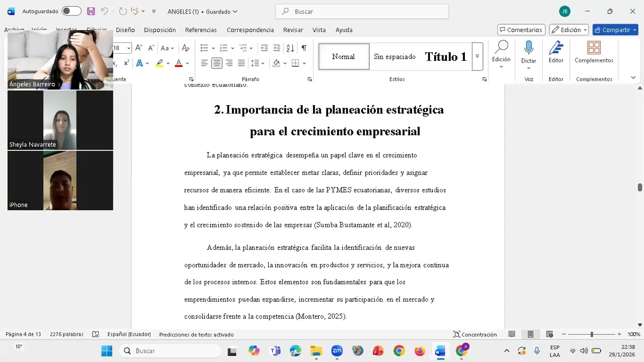Click the multilevel list icon
The width and height of the screenshot is (644, 362).
[x=244, y=48]
